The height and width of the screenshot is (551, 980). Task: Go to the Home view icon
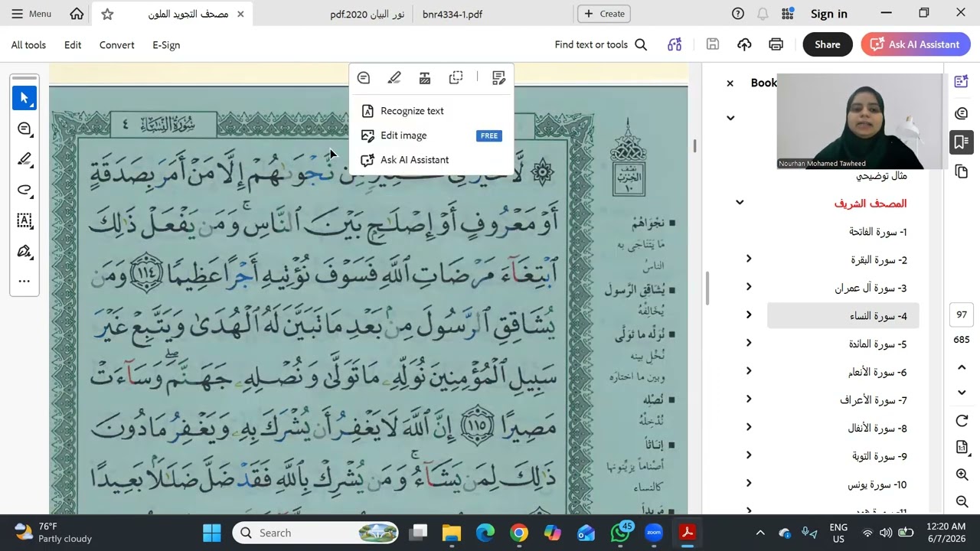pyautogui.click(x=77, y=14)
